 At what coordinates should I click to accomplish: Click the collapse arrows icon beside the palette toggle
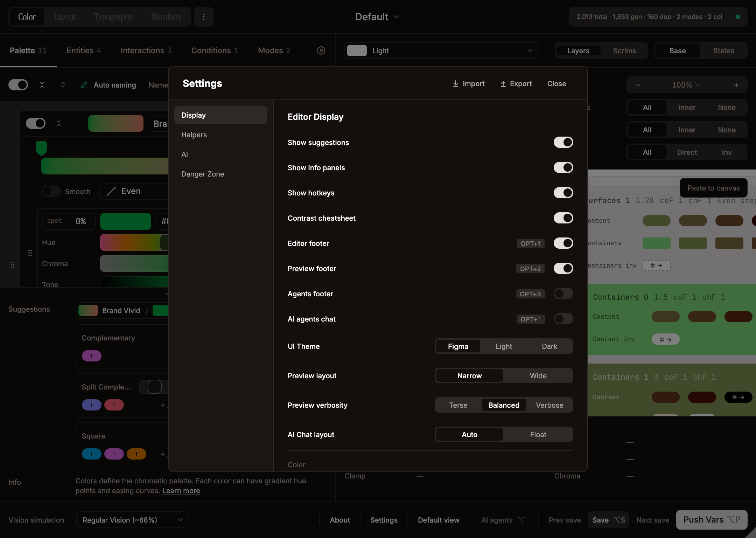pos(42,85)
